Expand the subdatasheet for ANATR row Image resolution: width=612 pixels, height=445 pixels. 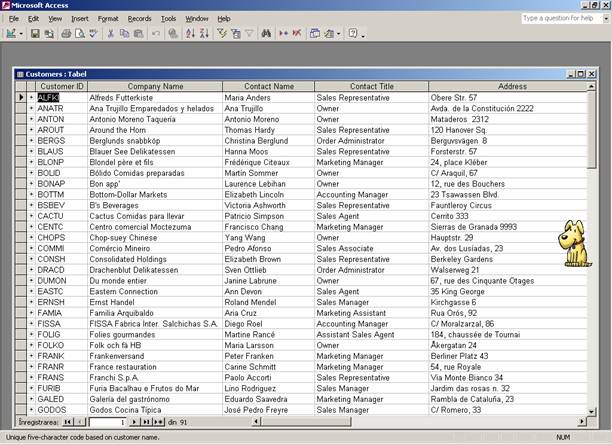[31, 108]
